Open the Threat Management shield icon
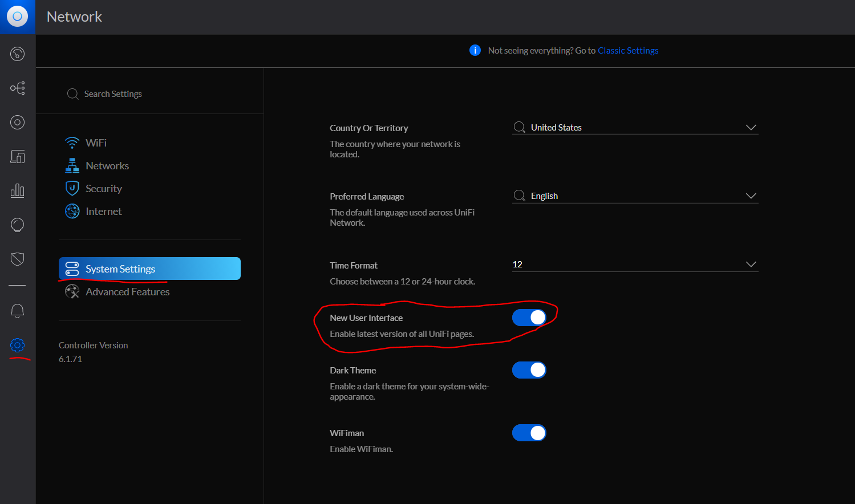The height and width of the screenshot is (504, 855). click(x=17, y=259)
